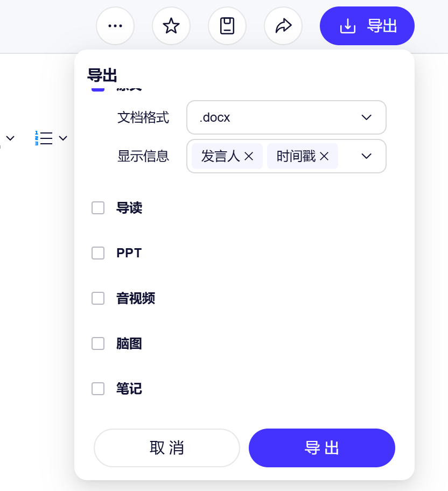Click the save/bookmark icon
This screenshot has height=491, width=448.
(x=227, y=25)
